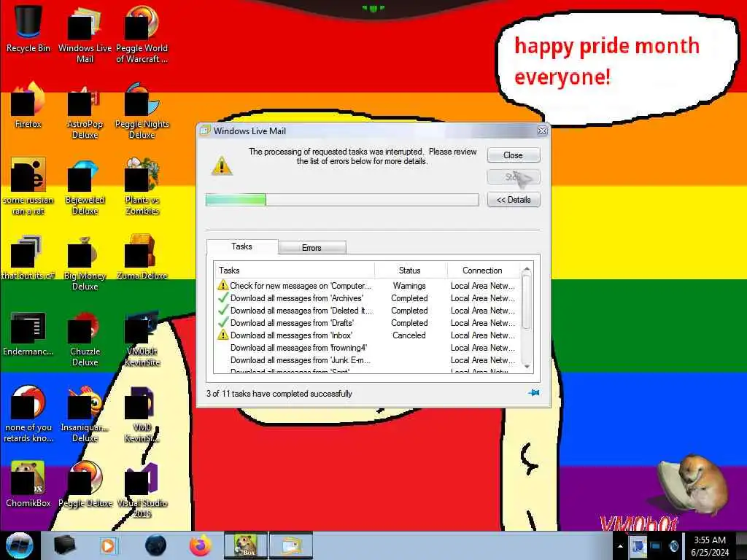Click the task list scroll up arrow
The width and height of the screenshot is (747, 560).
pyautogui.click(x=527, y=270)
